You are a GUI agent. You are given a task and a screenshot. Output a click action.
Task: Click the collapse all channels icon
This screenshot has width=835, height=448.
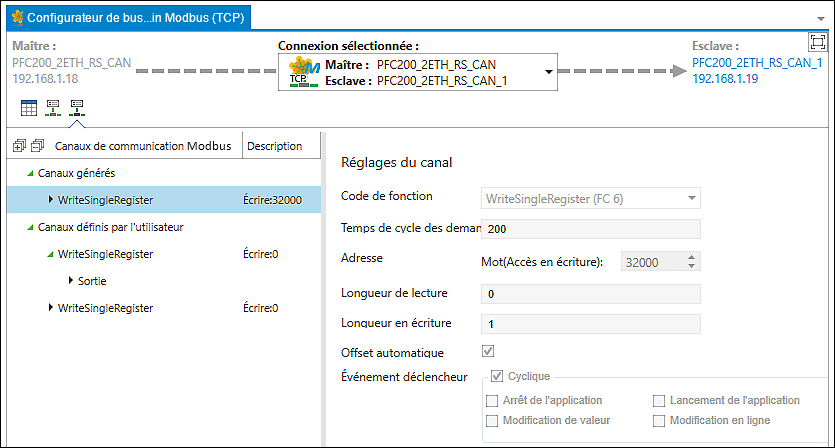(x=37, y=145)
